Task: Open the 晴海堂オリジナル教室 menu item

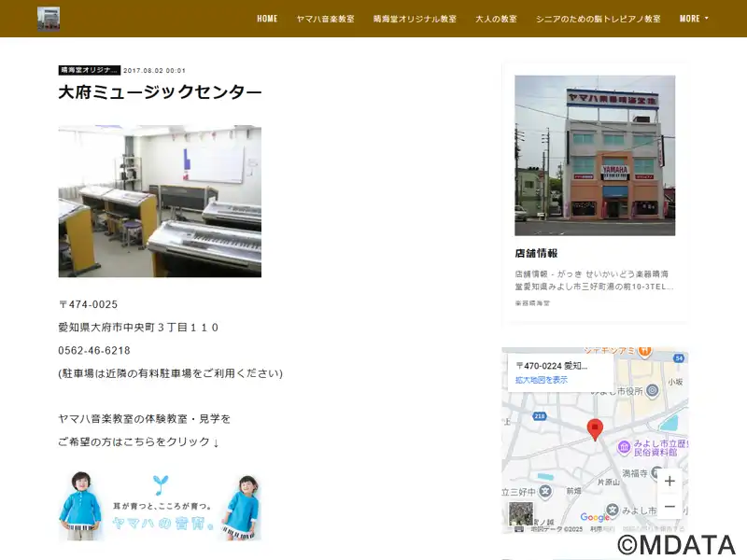Action: [415, 19]
